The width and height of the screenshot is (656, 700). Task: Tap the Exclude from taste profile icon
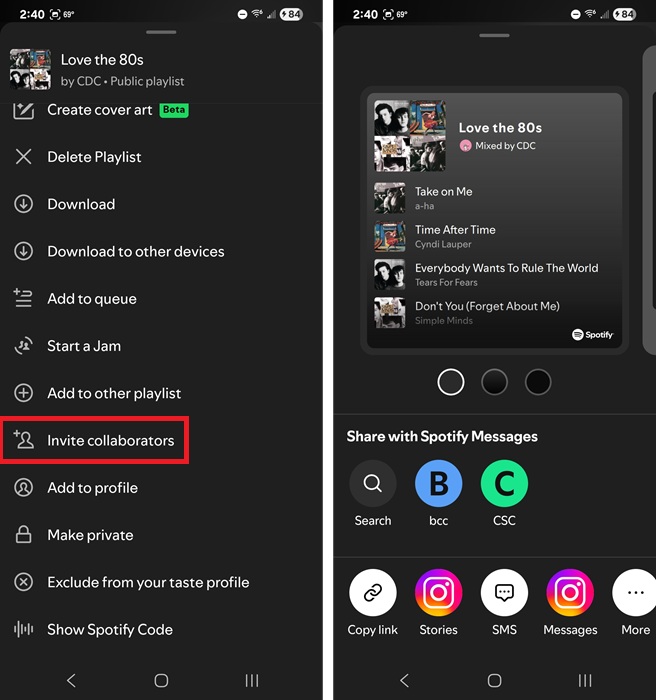[23, 582]
